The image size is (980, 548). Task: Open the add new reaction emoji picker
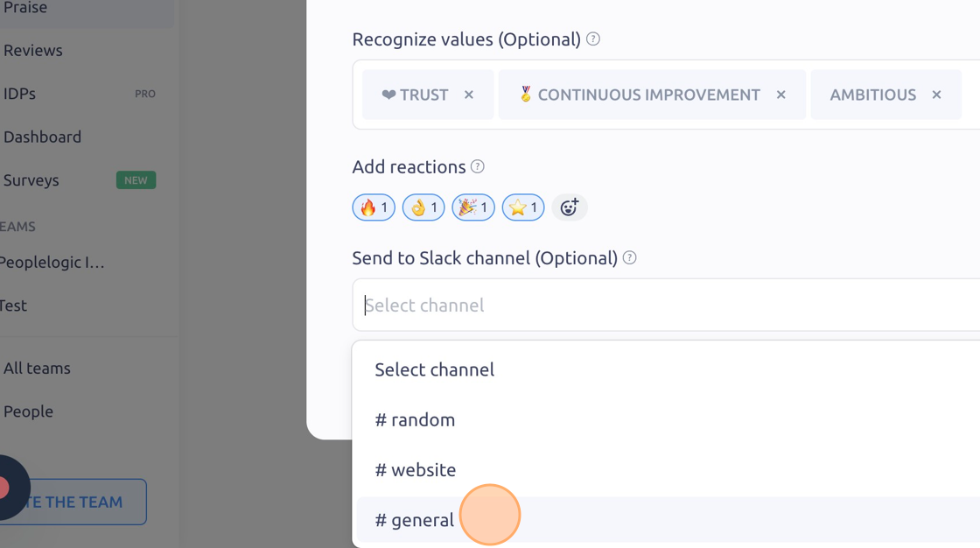pyautogui.click(x=570, y=207)
